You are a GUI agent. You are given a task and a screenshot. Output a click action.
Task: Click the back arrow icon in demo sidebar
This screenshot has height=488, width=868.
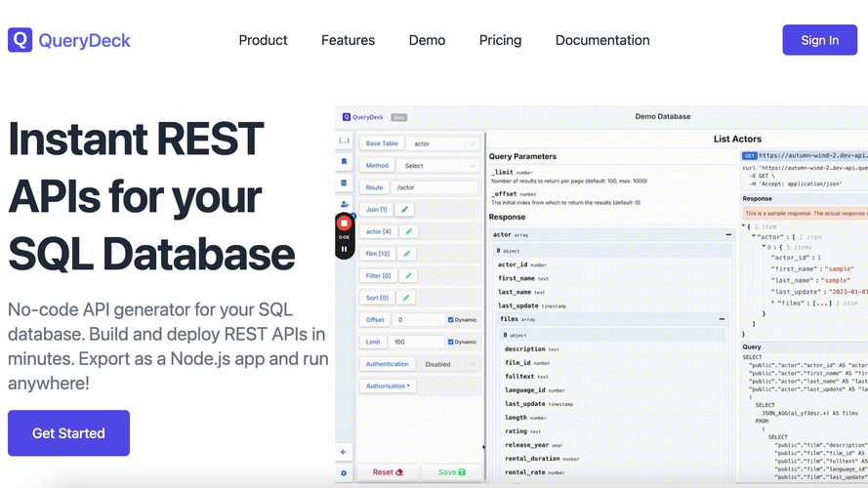coord(344,452)
